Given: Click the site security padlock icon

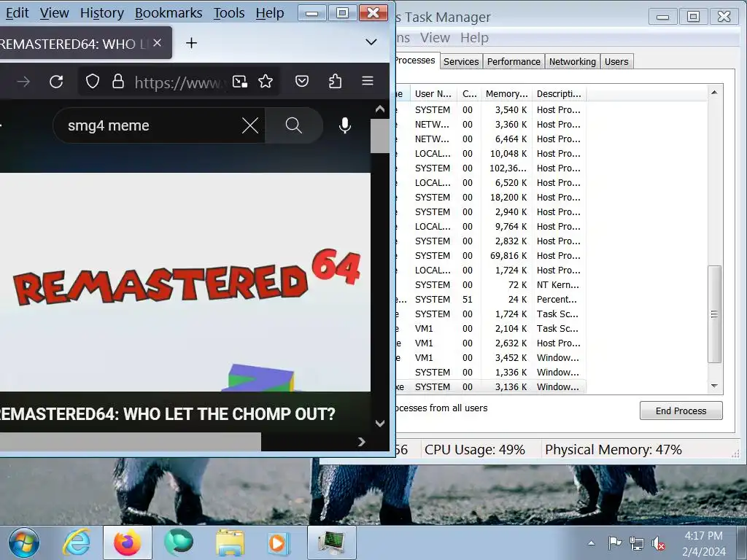Looking at the screenshot, I should (117, 82).
